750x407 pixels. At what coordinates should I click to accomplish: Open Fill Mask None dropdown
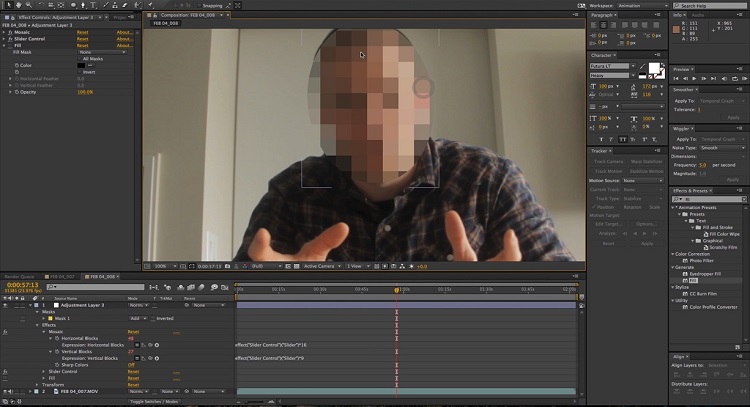point(102,52)
